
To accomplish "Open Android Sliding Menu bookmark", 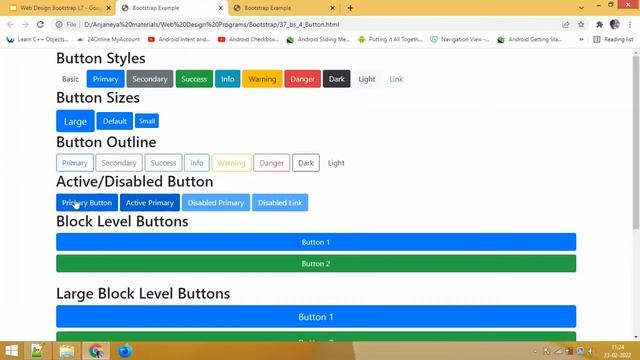I will (318, 39).
